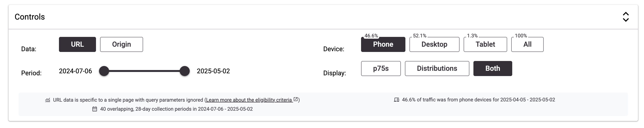Click the period slider start handle
Image resolution: width=644 pixels, height=128 pixels.
[x=104, y=71]
